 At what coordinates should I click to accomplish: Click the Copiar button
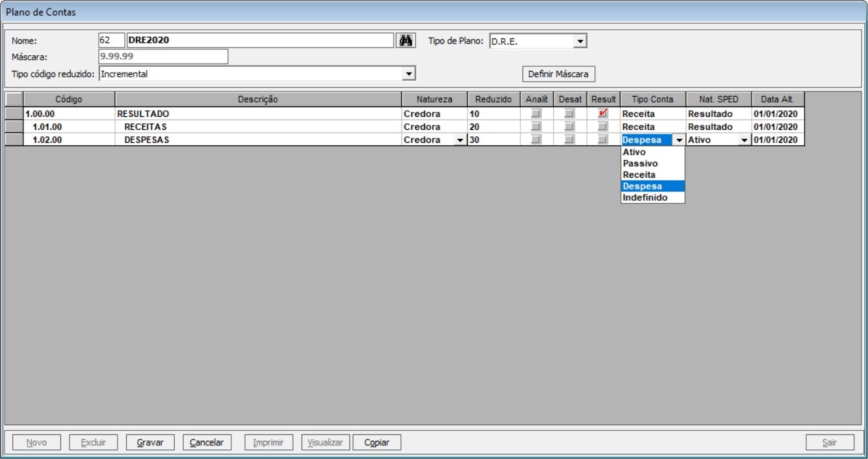377,443
